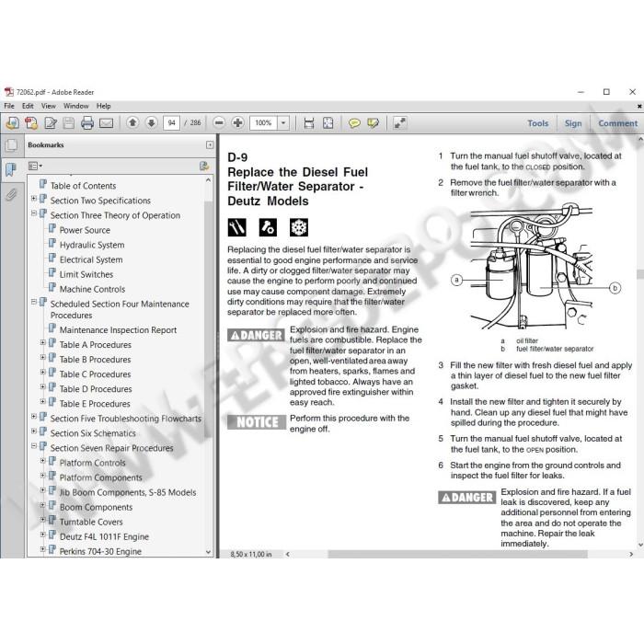Click the Create PDF online icon
The image size is (644, 644).
(x=12, y=122)
